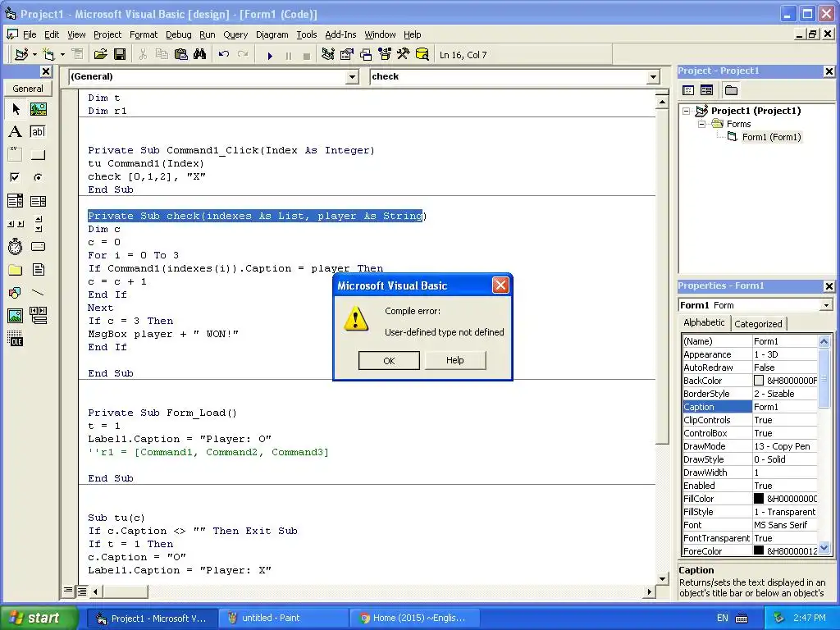Select the ListBox control in the toolbox

[38, 201]
